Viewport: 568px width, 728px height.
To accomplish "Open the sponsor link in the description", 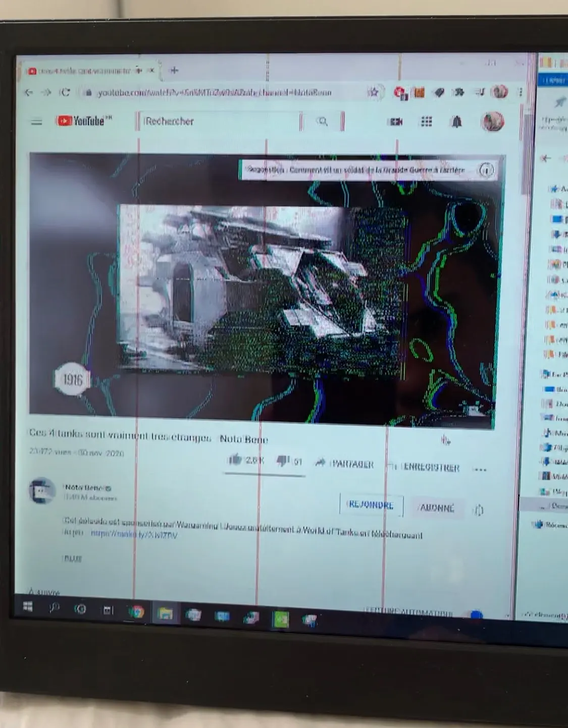I will click(134, 535).
